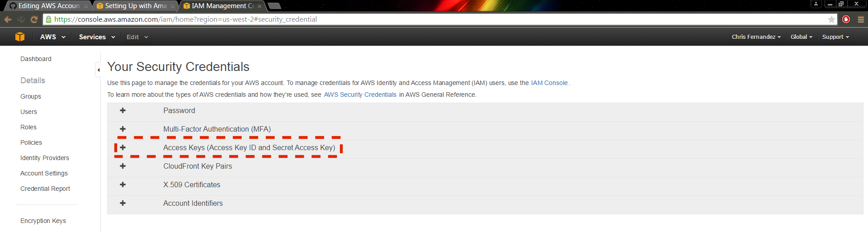Open Roles in the sidebar

click(x=28, y=128)
